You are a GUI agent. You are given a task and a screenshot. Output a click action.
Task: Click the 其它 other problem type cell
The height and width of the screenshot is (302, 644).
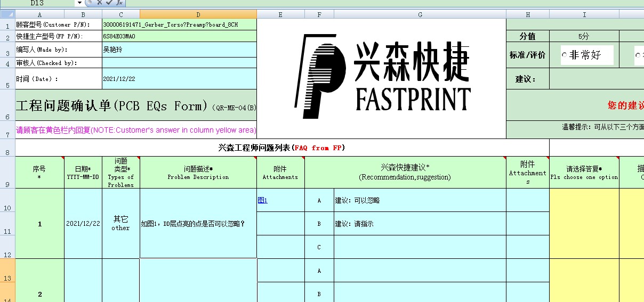(121, 223)
